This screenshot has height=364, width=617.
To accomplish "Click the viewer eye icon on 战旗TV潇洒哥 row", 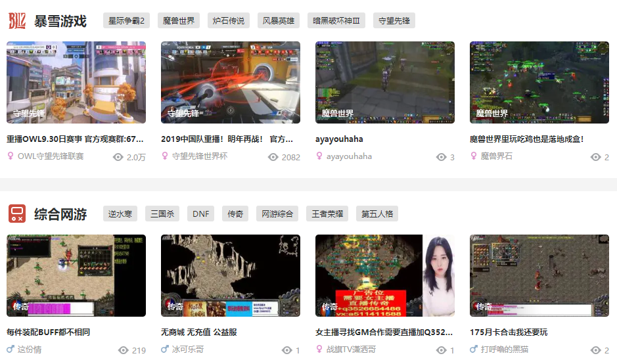I will pos(442,350).
